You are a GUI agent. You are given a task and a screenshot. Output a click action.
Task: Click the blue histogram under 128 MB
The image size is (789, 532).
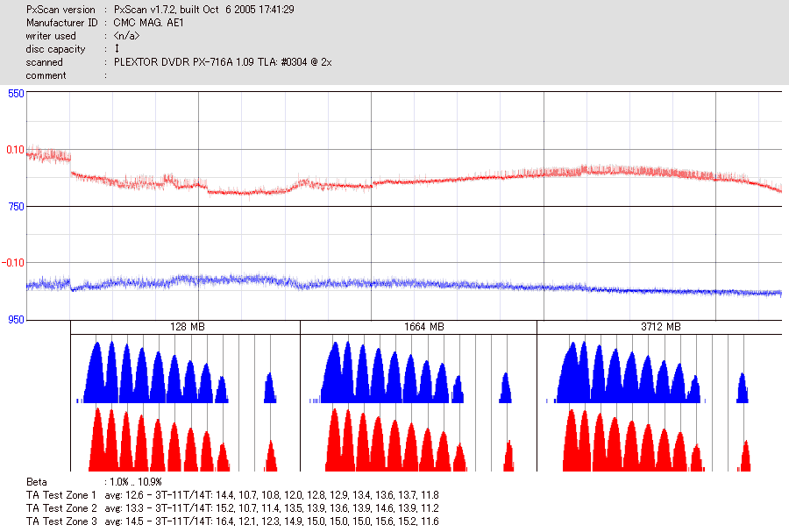[176, 372]
